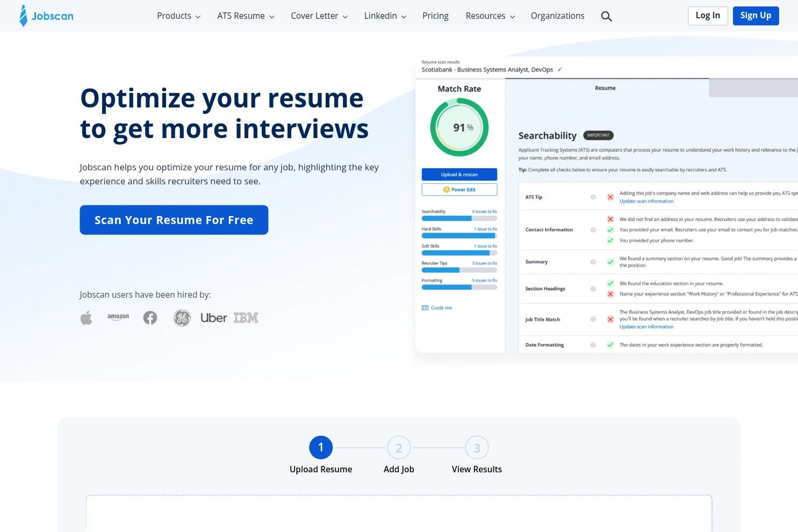Click the red X beside 'Name your experience section'
The height and width of the screenshot is (532, 798).
[x=610, y=294]
